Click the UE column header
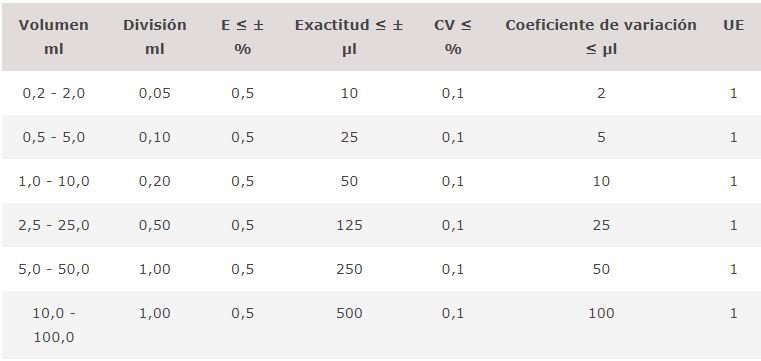 point(733,25)
